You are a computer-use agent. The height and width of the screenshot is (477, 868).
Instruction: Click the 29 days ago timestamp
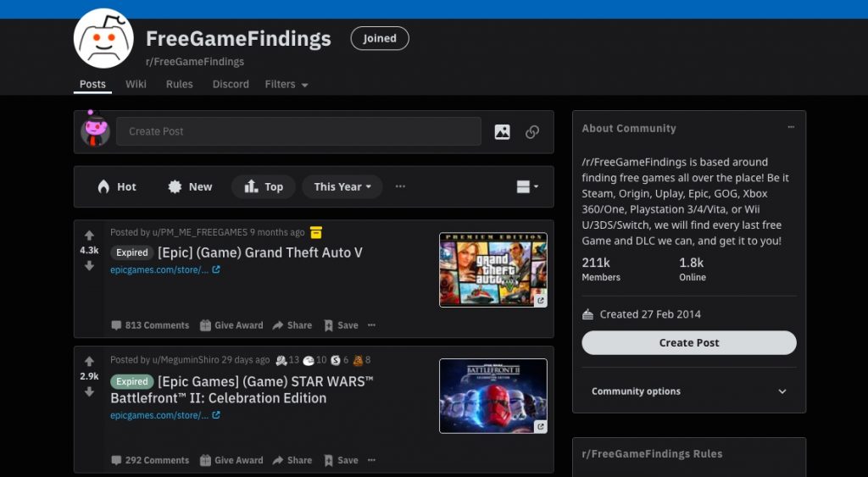246,360
